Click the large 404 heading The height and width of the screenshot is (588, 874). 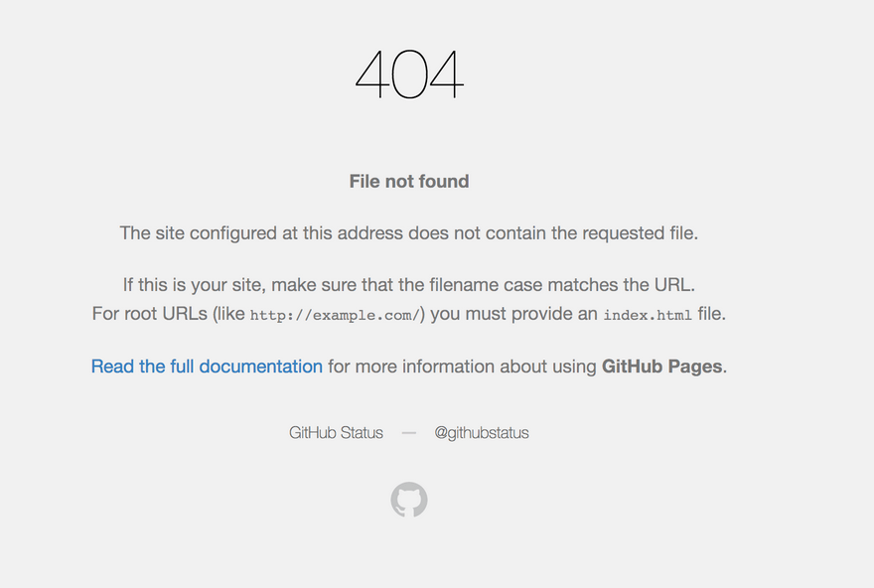tap(409, 74)
